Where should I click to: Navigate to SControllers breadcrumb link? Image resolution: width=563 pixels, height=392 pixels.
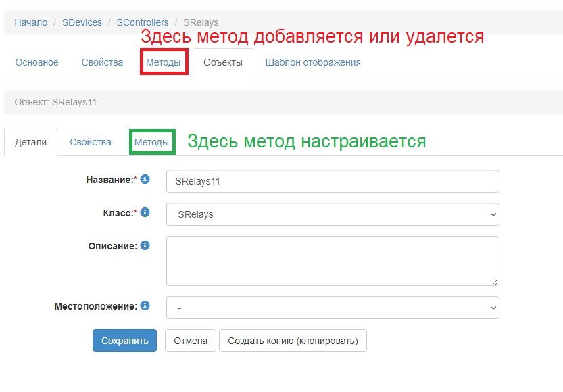click(x=143, y=22)
